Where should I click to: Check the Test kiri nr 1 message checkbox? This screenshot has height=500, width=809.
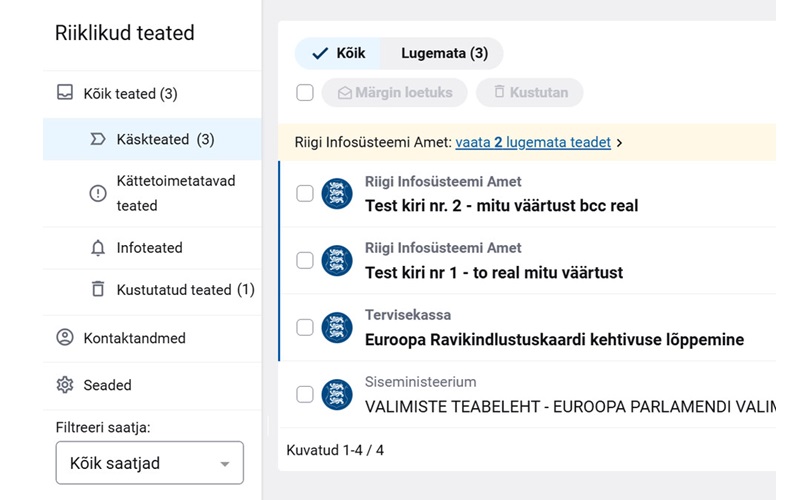pyautogui.click(x=305, y=260)
